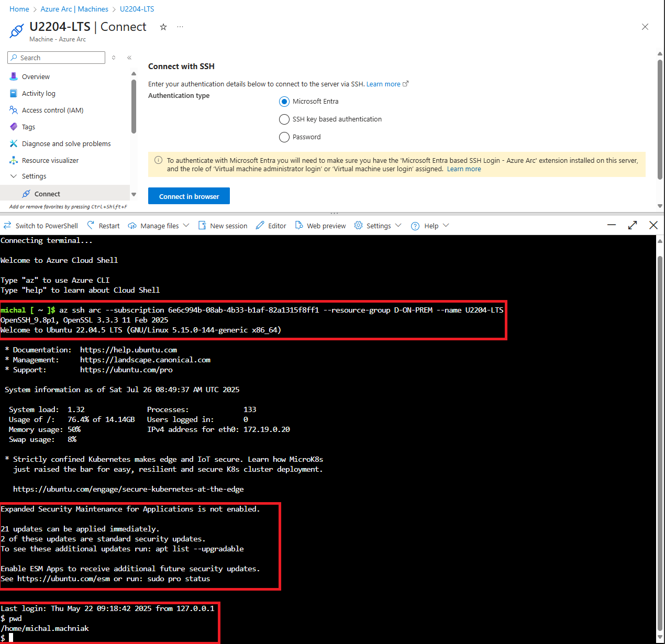This screenshot has height=644, width=665.
Task: Select the Password radio button
Action: (x=284, y=137)
